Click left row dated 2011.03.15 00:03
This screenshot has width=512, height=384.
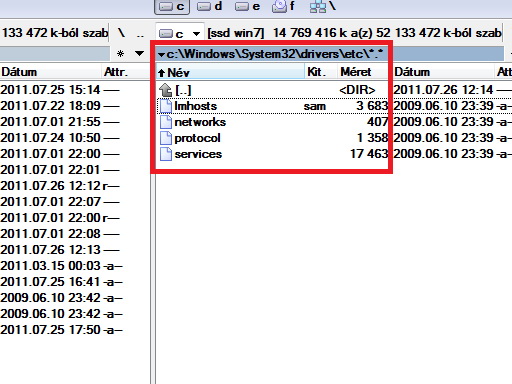pos(61,266)
